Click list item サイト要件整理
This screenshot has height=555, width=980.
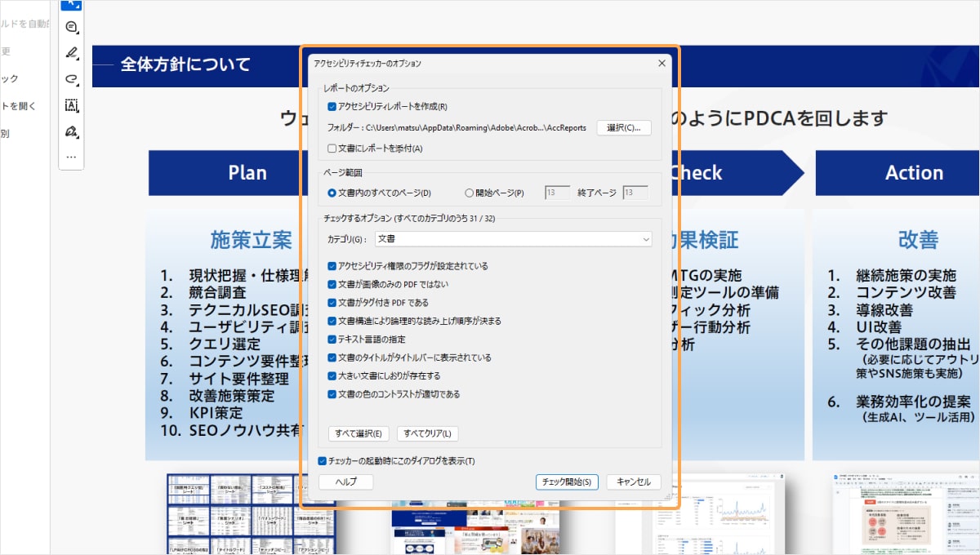click(238, 379)
